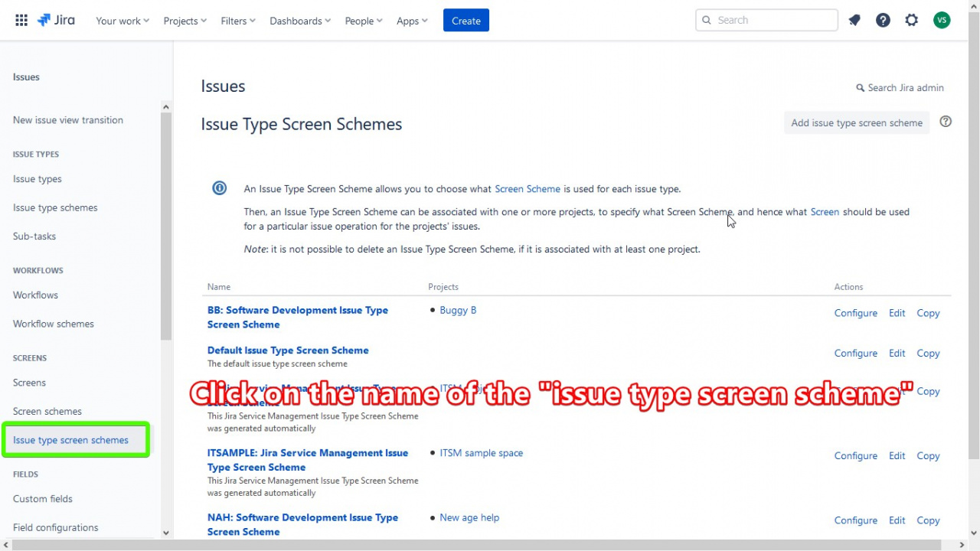Click Copy for BB scheme row
Screen dimensions: 980x551
(x=928, y=313)
